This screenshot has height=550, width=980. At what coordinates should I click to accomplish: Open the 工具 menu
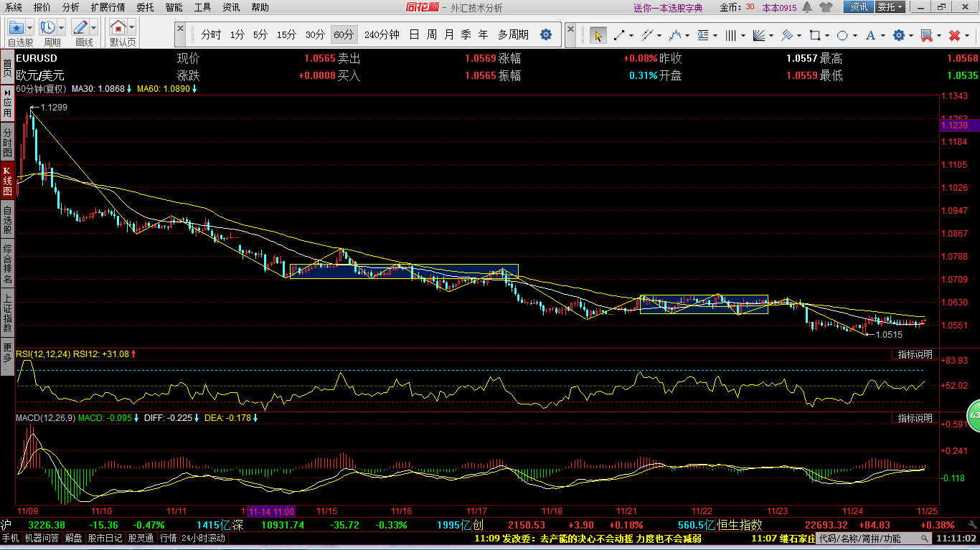202,7
